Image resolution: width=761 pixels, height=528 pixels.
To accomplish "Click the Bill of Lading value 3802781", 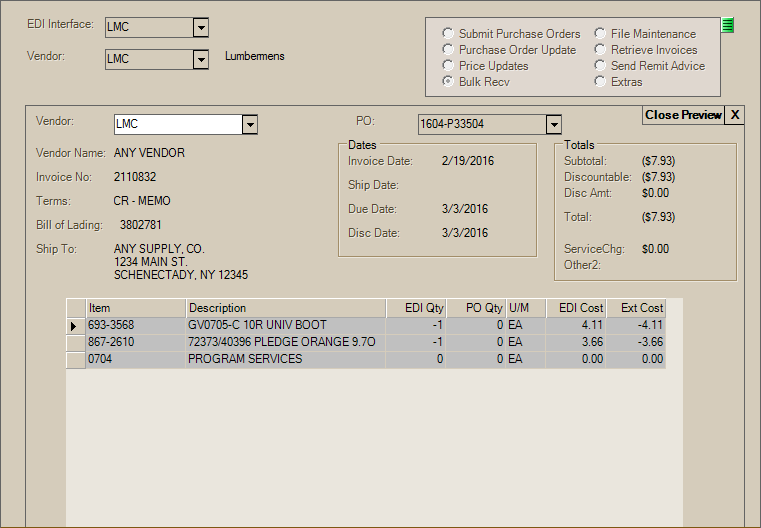I will (x=141, y=225).
